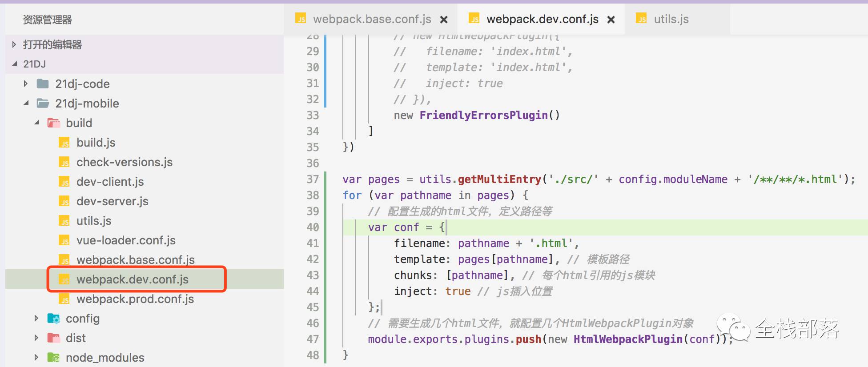Click FriendlyErrorsPlugin on line 33

483,116
